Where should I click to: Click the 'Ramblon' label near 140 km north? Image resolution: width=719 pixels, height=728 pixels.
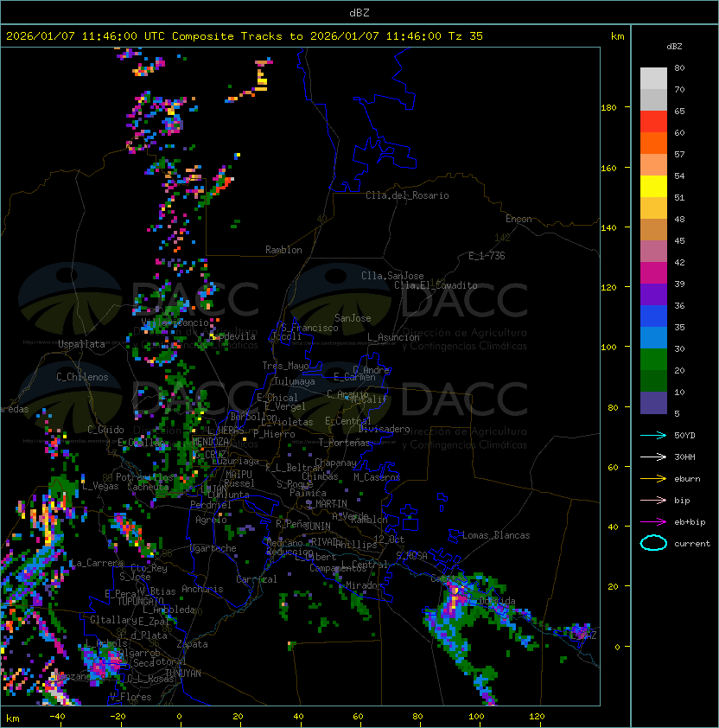click(x=283, y=250)
